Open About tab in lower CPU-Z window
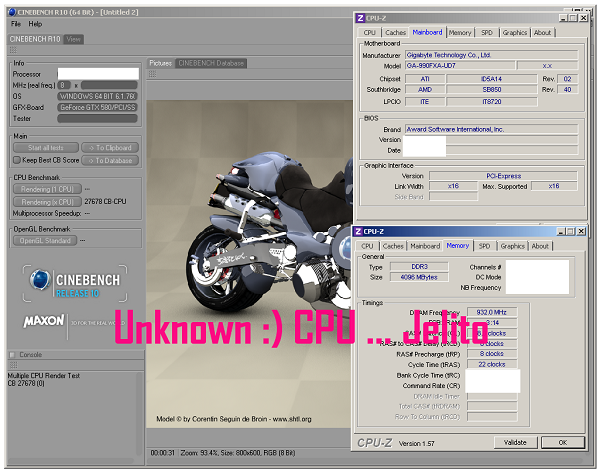Image resolution: width=600 pixels, height=474 pixels. (540, 246)
